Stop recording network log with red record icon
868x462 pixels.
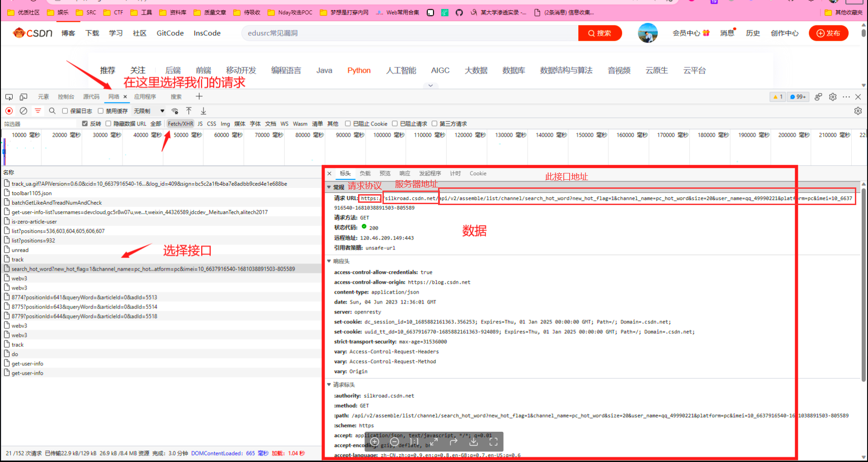tap(9, 111)
